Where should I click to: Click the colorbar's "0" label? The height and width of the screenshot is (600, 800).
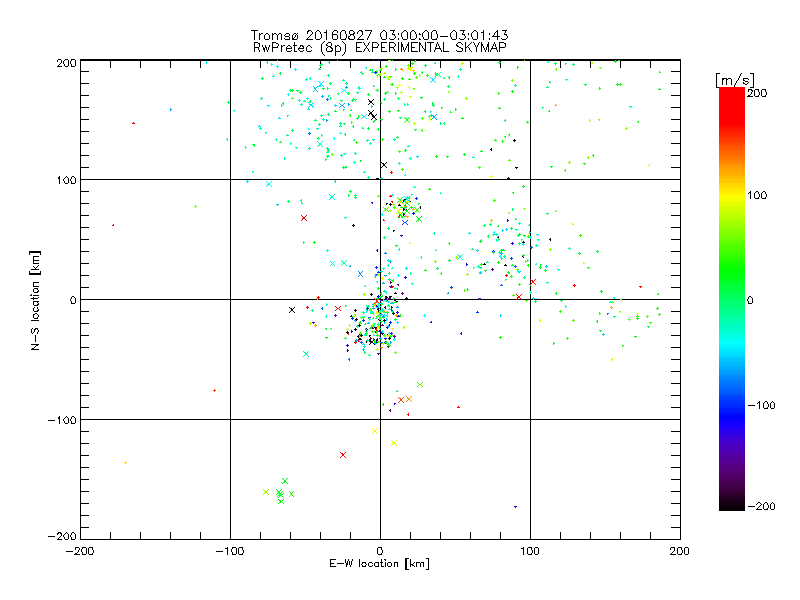coord(750,300)
